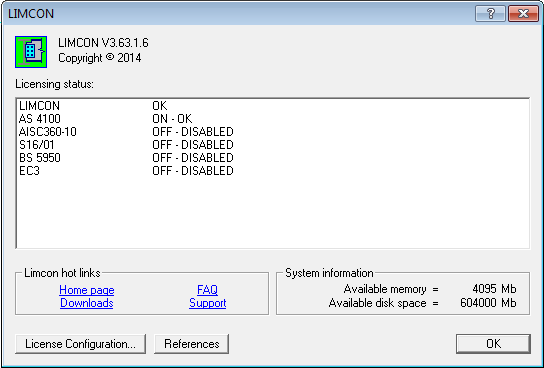Select the S16/01 licensing row
The width and height of the screenshot is (544, 368).
273,145
